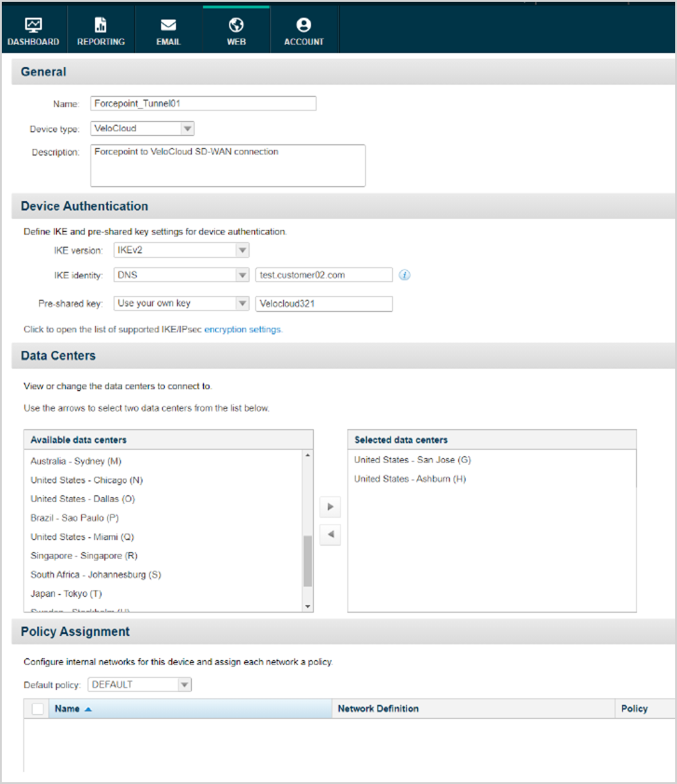Click the Reporting chart icon
The width and height of the screenshot is (677, 784).
click(101, 25)
